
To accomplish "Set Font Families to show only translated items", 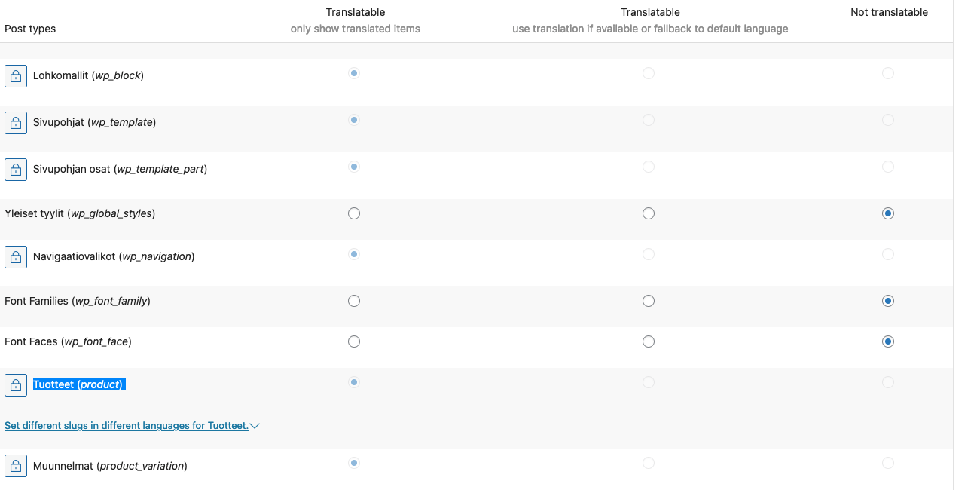I will point(354,301).
